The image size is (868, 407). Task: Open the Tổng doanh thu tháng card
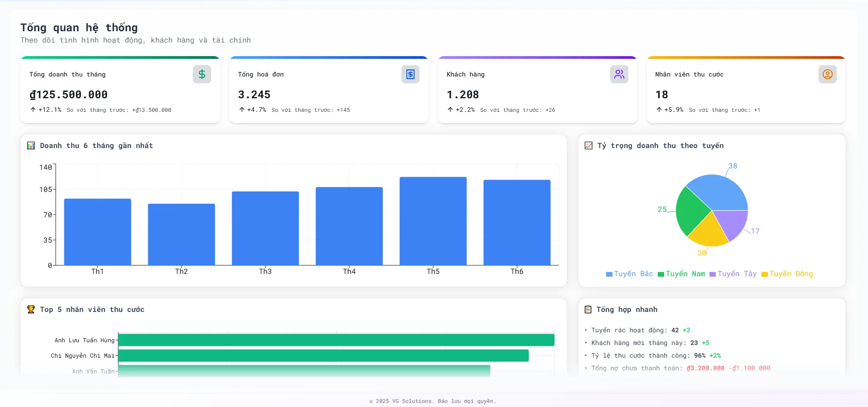[x=120, y=91]
